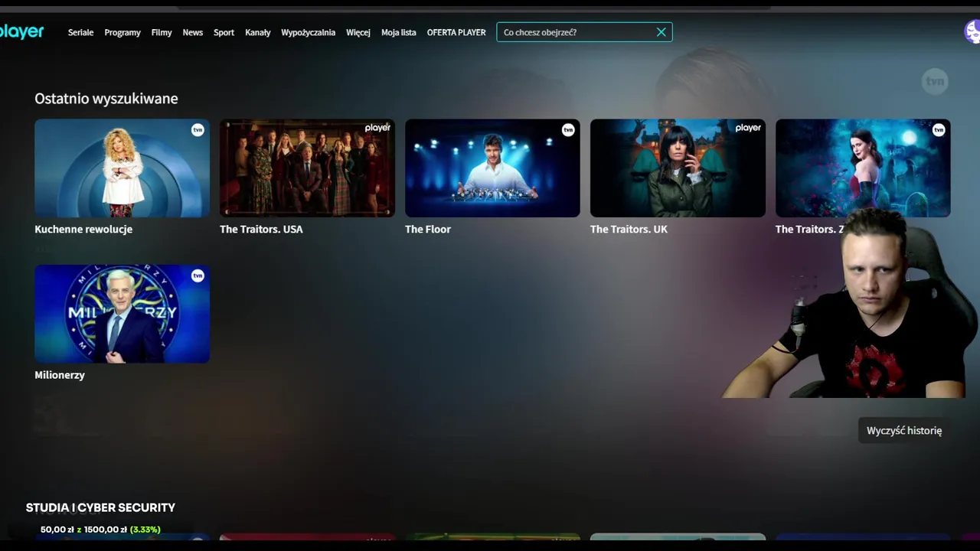Open OFERTA PLAYER link
The height and width of the screenshot is (551, 980).
click(456, 32)
